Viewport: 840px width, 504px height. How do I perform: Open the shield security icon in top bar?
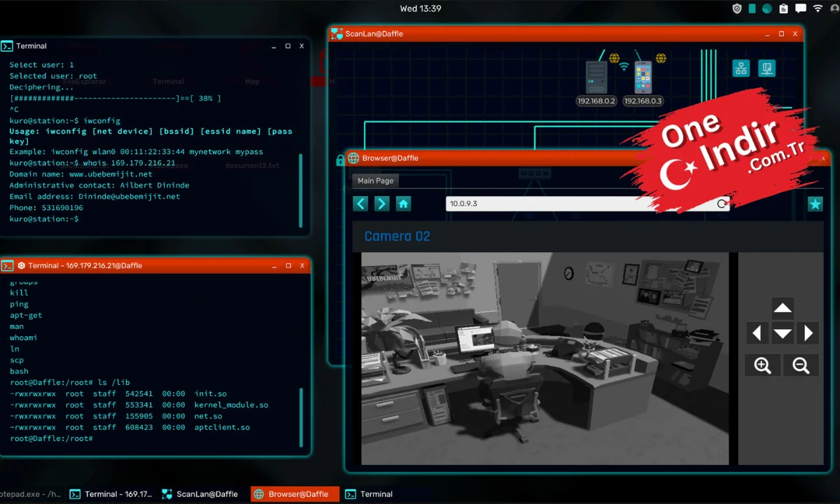(736, 8)
